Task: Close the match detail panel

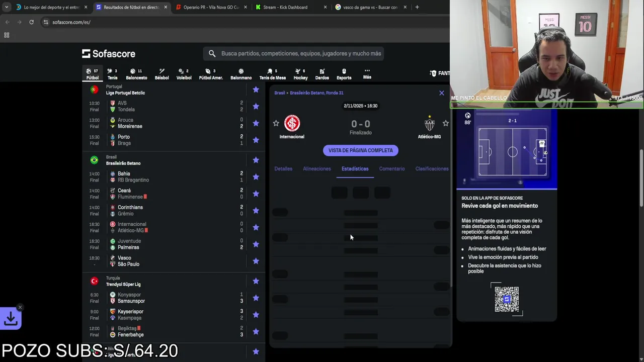Action: pos(442,93)
